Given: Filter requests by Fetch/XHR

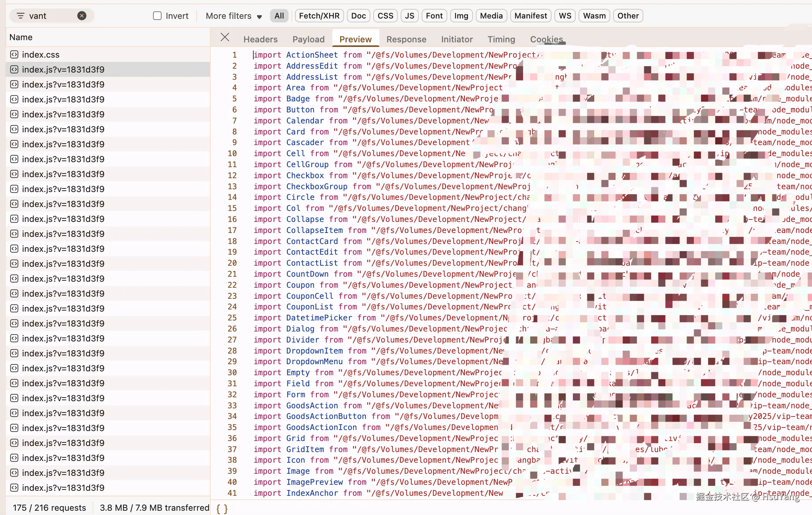Looking at the screenshot, I should click(x=319, y=16).
